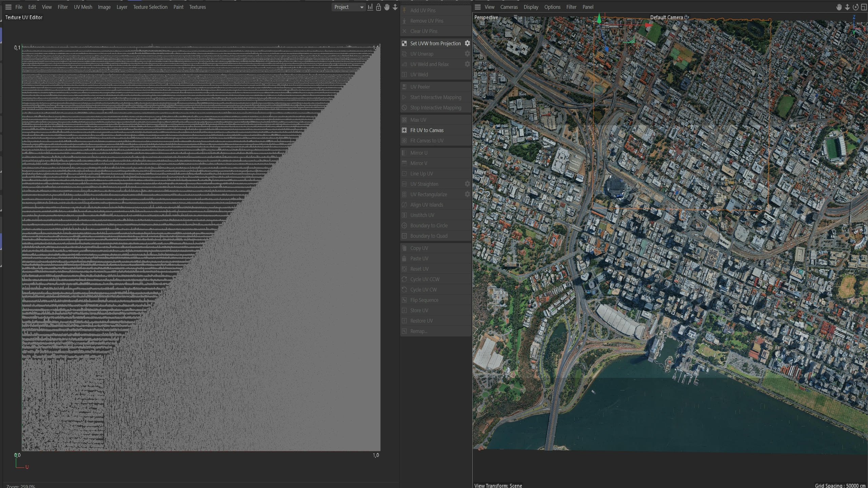Open the Cameras menu in viewport
This screenshot has height=488, width=868.
[509, 7]
